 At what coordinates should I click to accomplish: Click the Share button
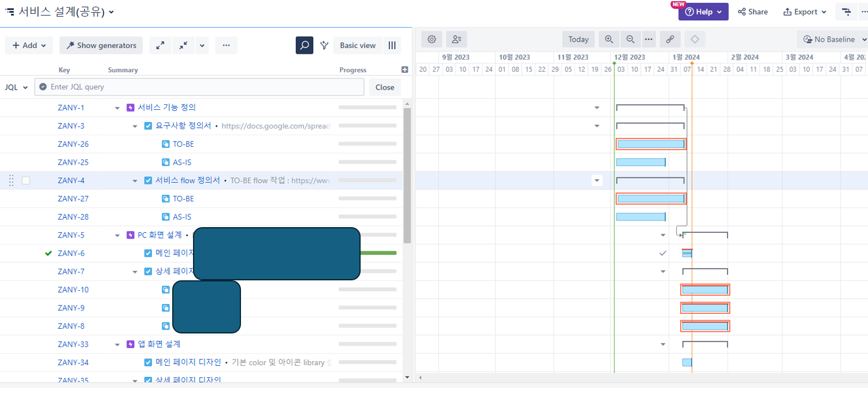[x=753, y=12]
